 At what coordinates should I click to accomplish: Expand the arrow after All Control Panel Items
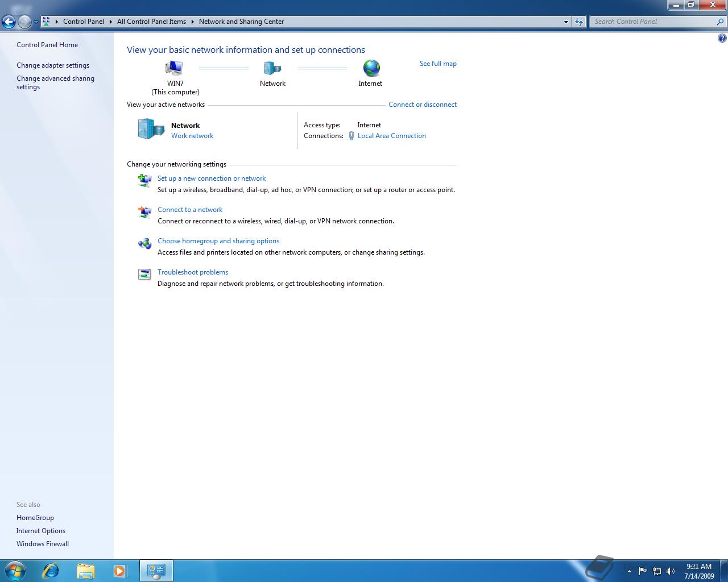[x=192, y=22]
